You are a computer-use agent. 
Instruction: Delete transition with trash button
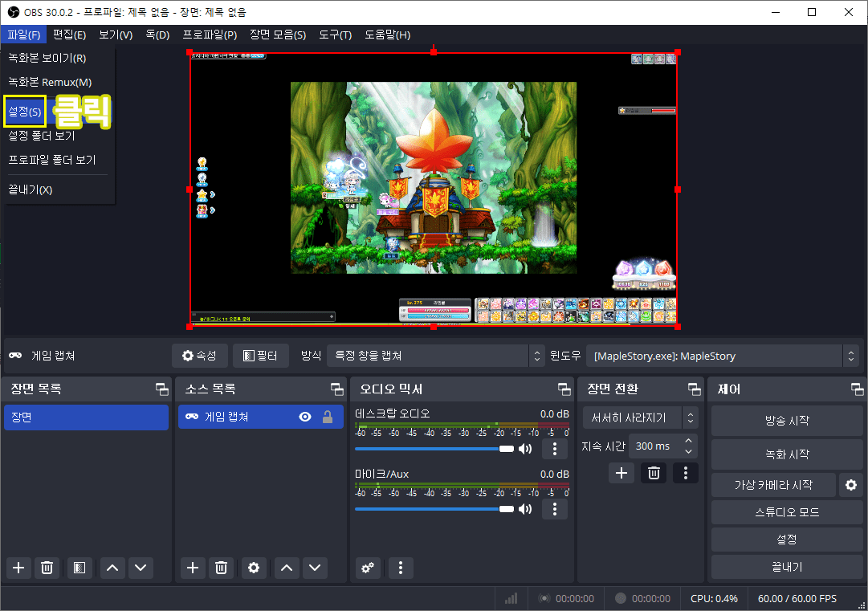(654, 473)
